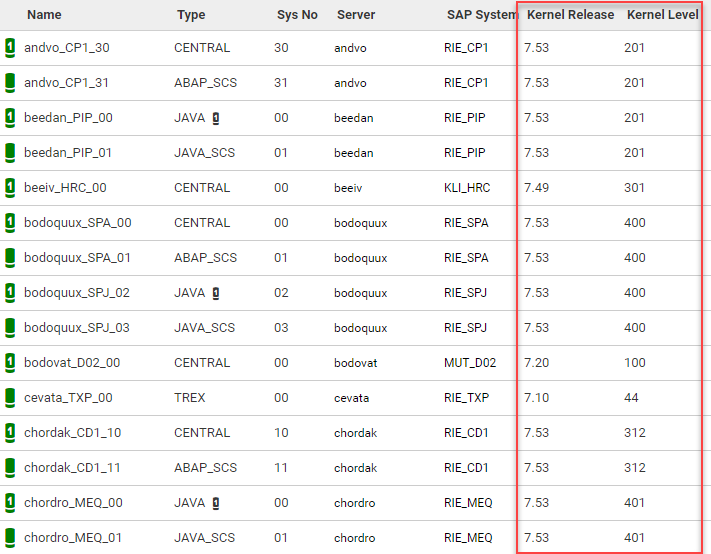711x554 pixels.
Task: Click kernel level 100 value
Action: 634,362
